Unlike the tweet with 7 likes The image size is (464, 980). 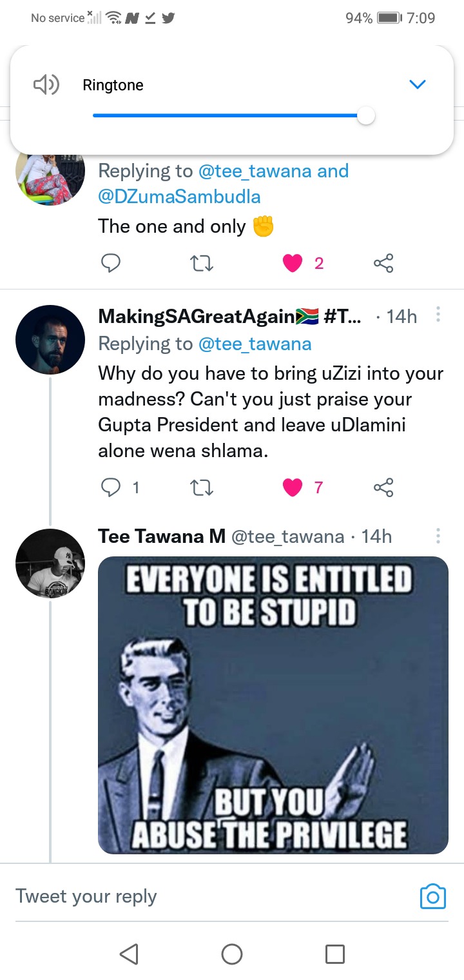(293, 488)
